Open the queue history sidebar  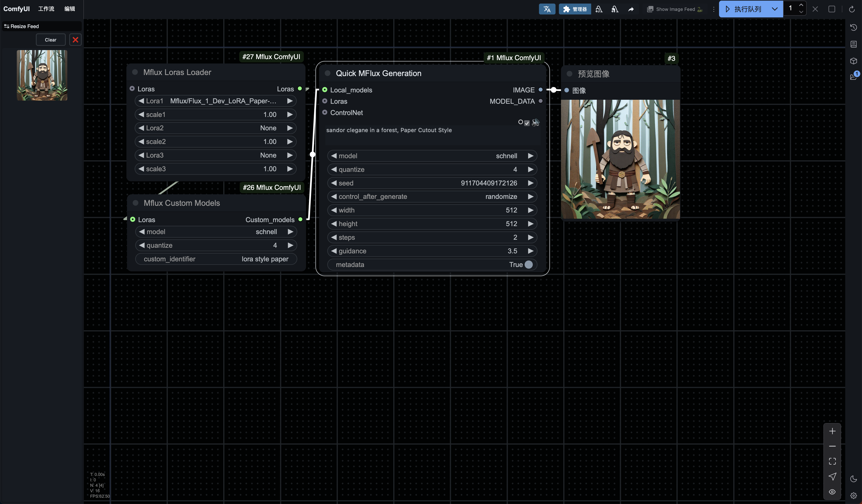(853, 28)
